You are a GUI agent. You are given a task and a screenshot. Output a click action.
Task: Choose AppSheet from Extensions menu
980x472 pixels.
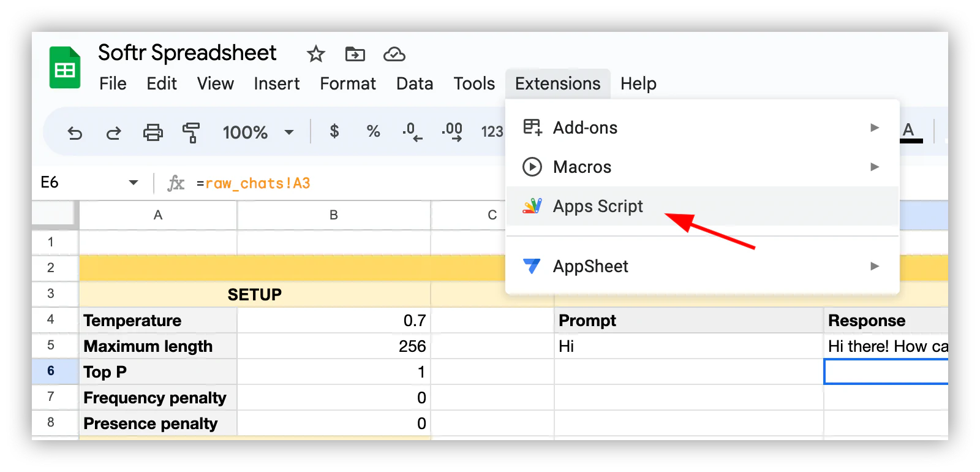coord(703,266)
